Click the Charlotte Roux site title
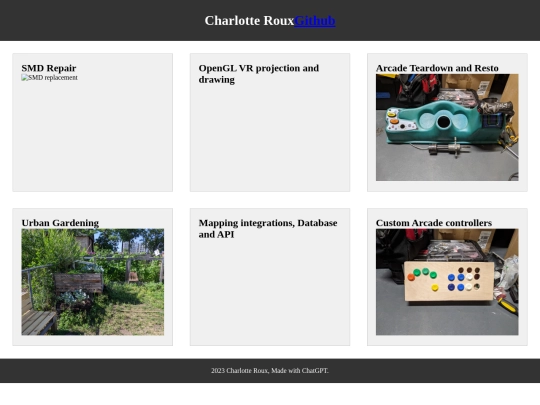This screenshot has width=540, height=405. point(249,21)
